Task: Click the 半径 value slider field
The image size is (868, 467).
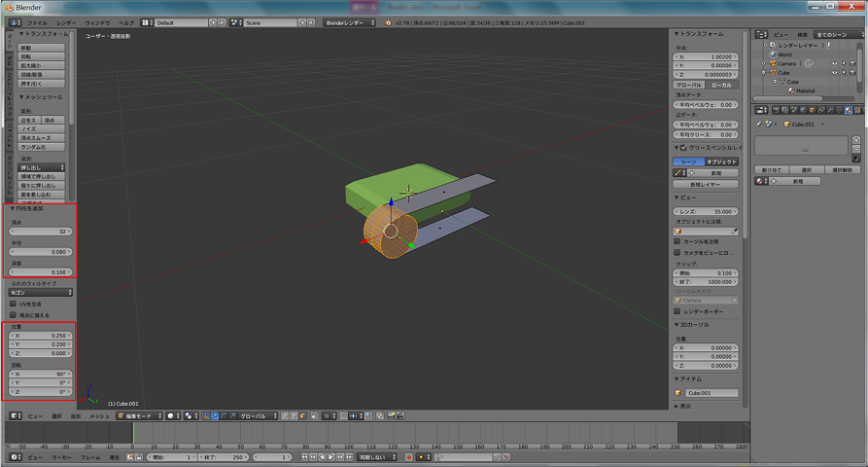Action: click(40, 252)
